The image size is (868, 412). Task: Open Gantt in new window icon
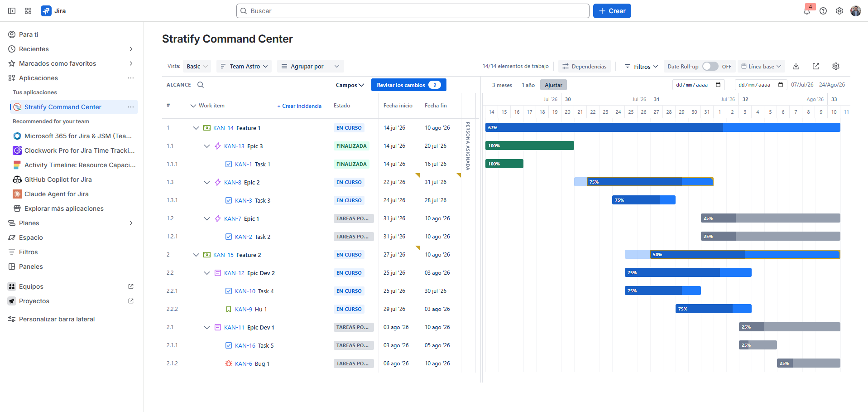pyautogui.click(x=816, y=66)
